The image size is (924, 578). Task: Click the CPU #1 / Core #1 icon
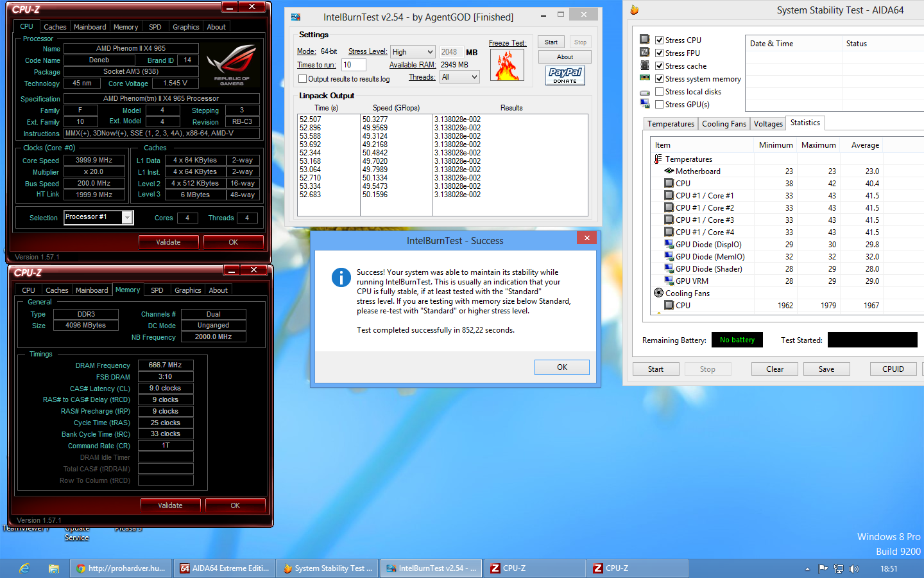(x=669, y=195)
